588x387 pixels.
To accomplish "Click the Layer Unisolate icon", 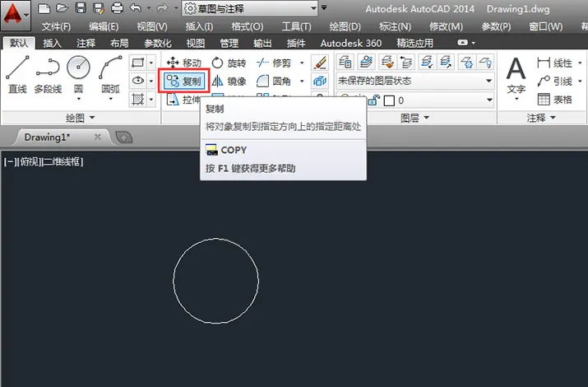I will (446, 63).
